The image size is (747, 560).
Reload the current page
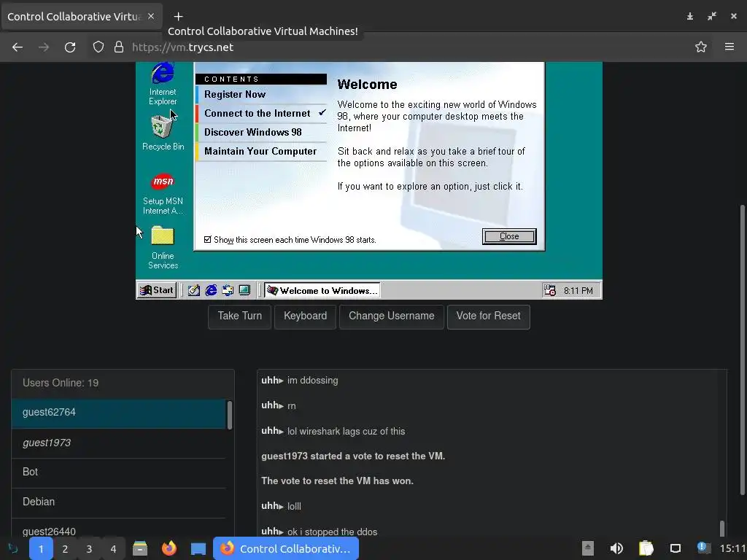pos(70,47)
